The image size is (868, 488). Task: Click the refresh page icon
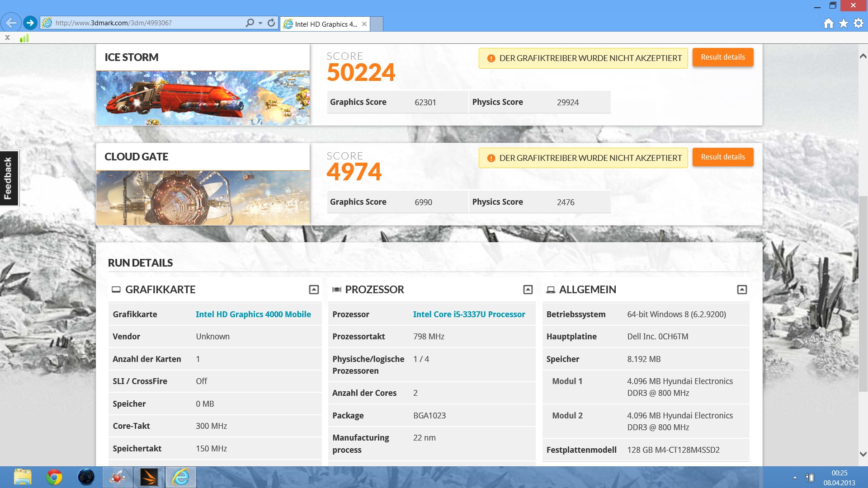click(271, 23)
